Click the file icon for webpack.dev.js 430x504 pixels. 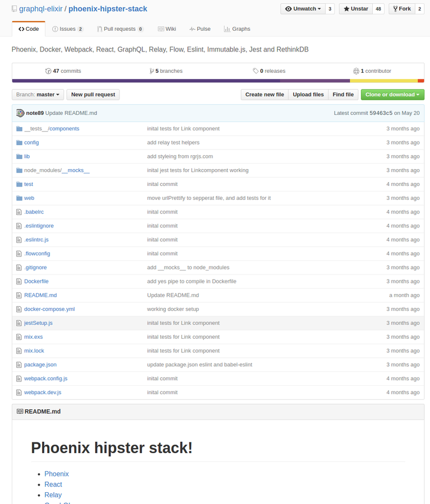pos(19,393)
